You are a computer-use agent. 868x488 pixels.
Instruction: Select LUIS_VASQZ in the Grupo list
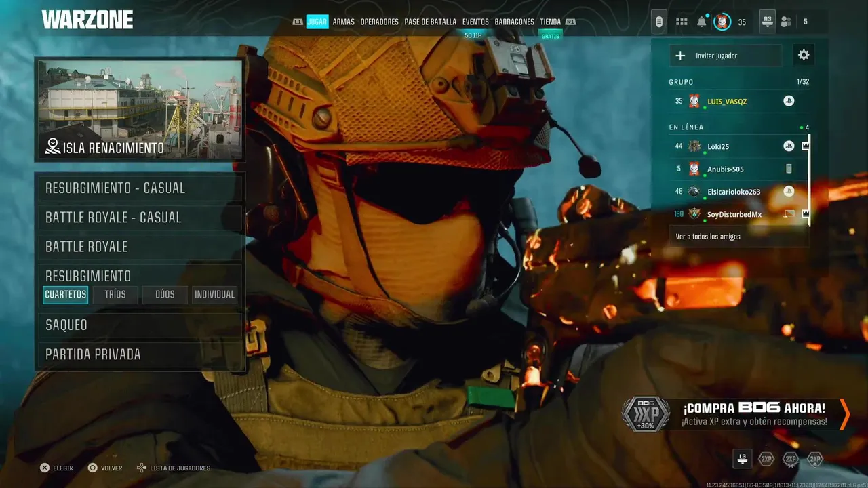click(x=727, y=101)
